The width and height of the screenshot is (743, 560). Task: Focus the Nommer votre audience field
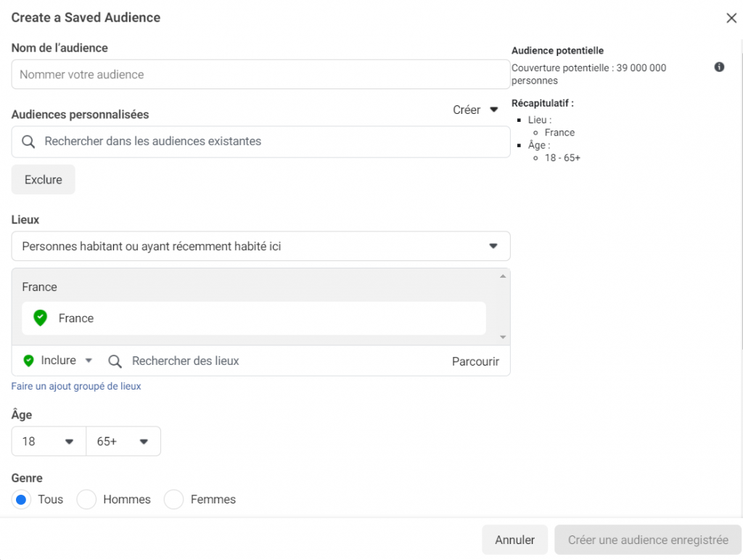click(260, 75)
